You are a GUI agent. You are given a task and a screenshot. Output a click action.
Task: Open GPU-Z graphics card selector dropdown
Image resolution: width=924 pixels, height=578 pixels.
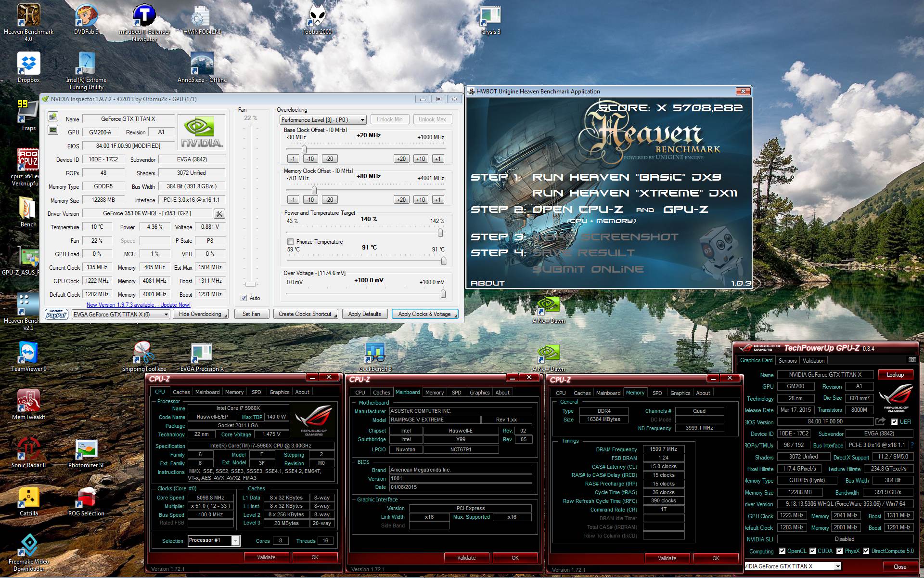793,566
